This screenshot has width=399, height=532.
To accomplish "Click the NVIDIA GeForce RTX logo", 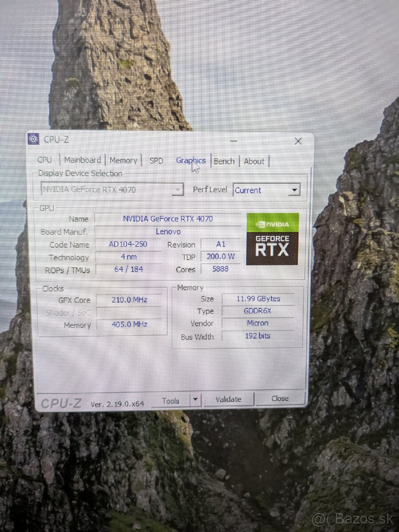I will point(273,239).
